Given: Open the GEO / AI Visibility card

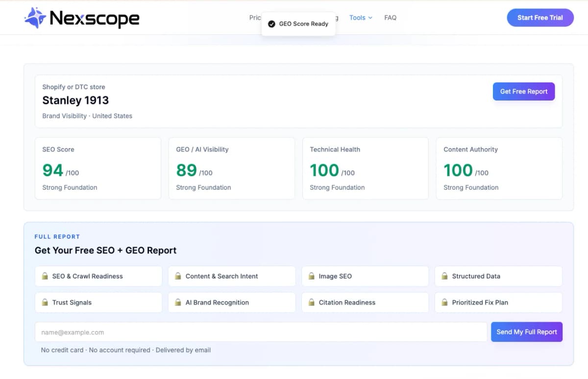Looking at the screenshot, I should [x=232, y=168].
